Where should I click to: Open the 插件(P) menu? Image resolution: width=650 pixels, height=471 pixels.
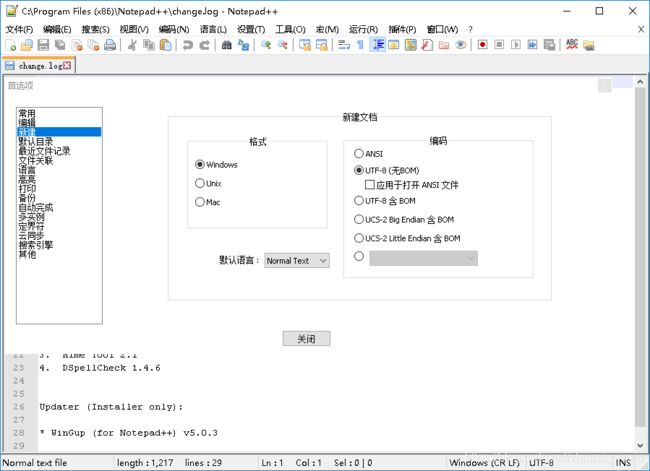pos(402,29)
